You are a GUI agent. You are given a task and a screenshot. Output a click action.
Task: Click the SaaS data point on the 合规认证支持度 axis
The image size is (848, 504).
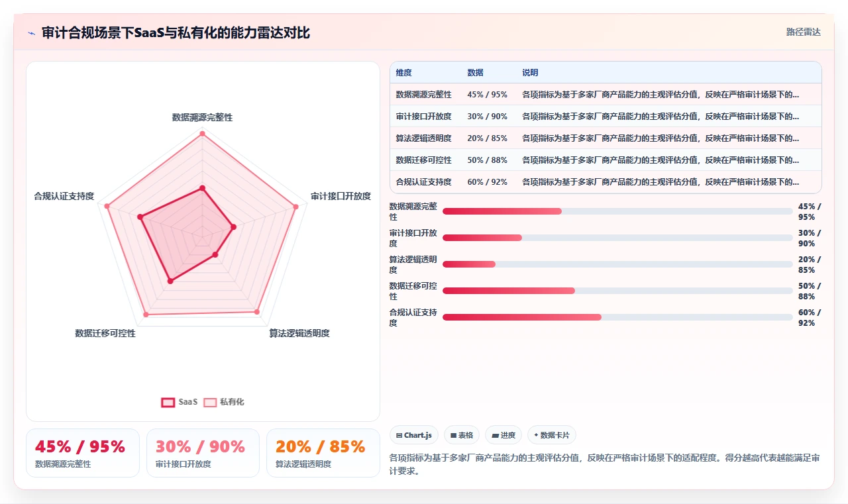point(140,217)
